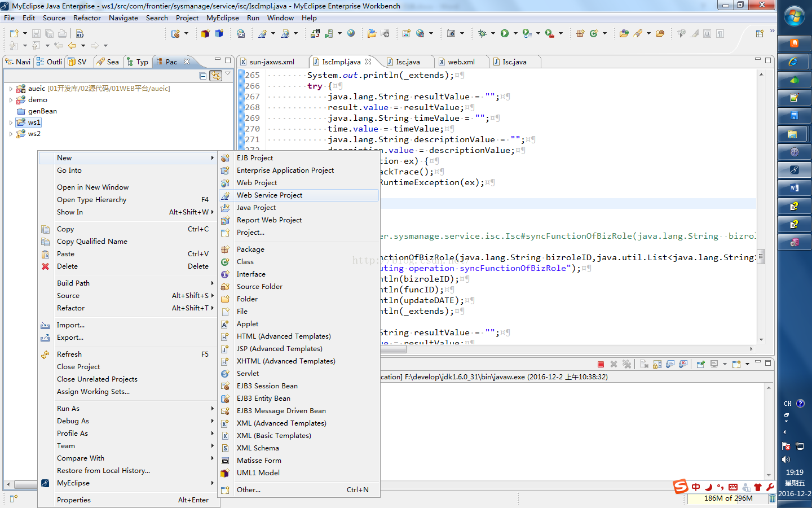This screenshot has width=812, height=508.
Task: Click the Pin Console icon
Action: tap(700, 365)
